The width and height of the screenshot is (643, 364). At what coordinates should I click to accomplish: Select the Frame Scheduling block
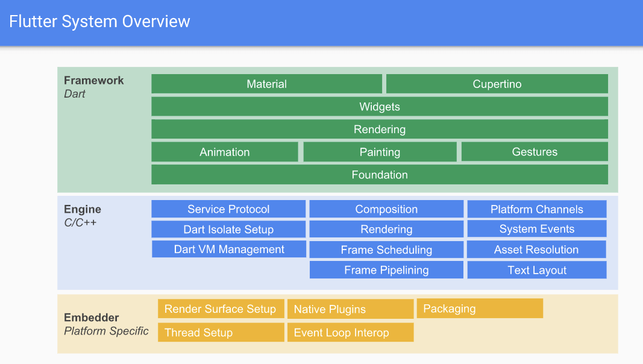(386, 249)
